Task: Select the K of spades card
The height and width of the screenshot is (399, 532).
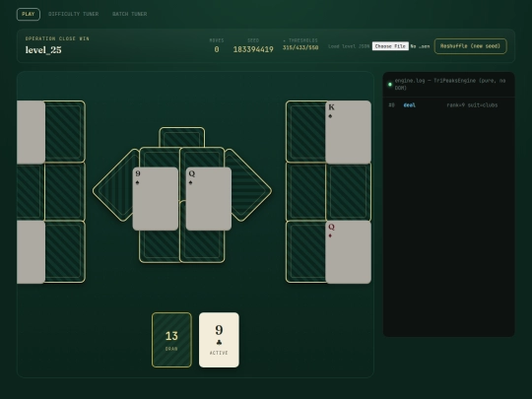Action: point(348,132)
